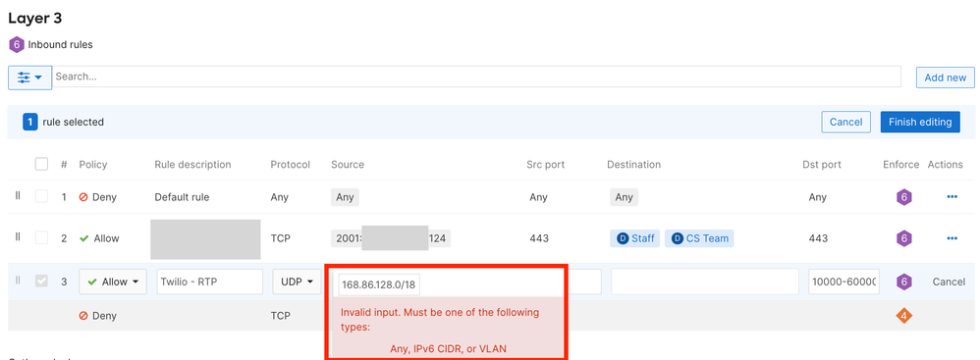
Task: Click the CS Team destination tag
Action: pos(699,237)
